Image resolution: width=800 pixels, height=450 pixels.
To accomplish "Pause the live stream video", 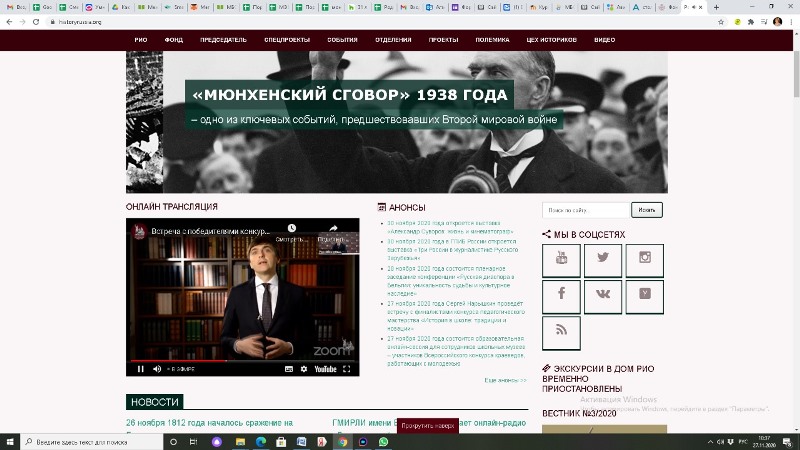I will tap(141, 369).
